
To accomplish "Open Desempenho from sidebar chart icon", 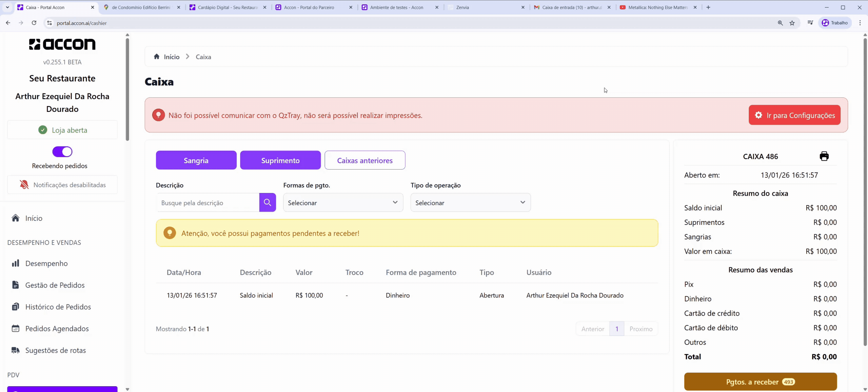I will [x=16, y=263].
